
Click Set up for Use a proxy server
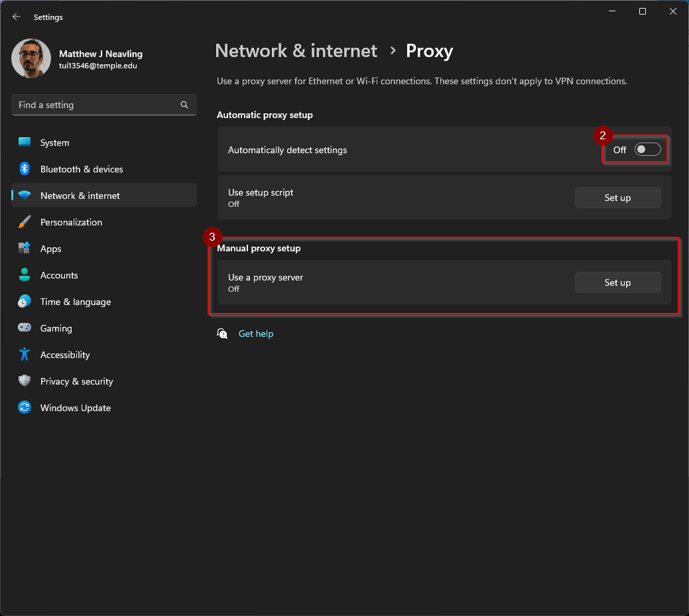coord(617,282)
